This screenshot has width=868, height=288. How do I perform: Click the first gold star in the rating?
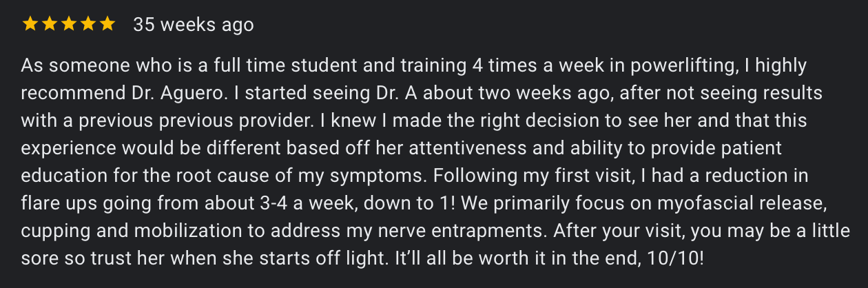30,25
